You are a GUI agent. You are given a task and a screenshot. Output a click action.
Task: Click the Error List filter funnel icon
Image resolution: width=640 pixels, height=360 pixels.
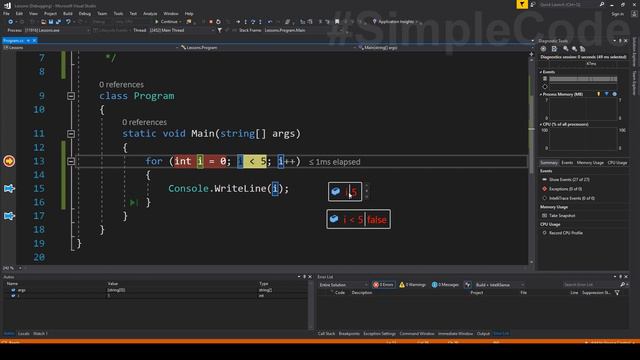tap(617, 293)
